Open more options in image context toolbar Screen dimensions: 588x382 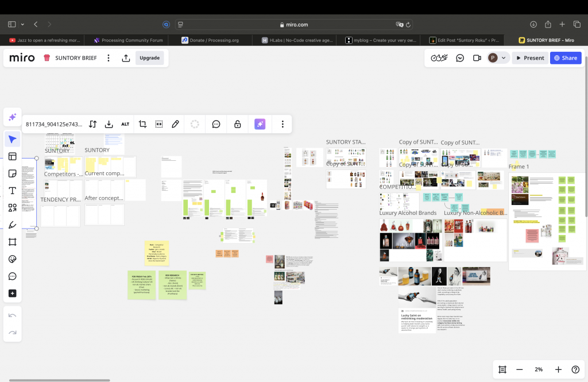tap(283, 124)
